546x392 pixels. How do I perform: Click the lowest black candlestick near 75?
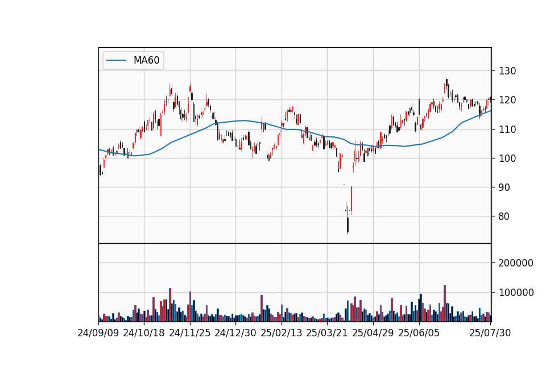[x=348, y=225]
